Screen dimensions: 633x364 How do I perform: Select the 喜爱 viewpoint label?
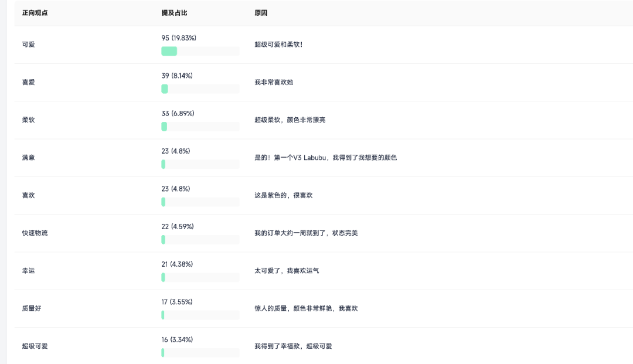(26, 82)
